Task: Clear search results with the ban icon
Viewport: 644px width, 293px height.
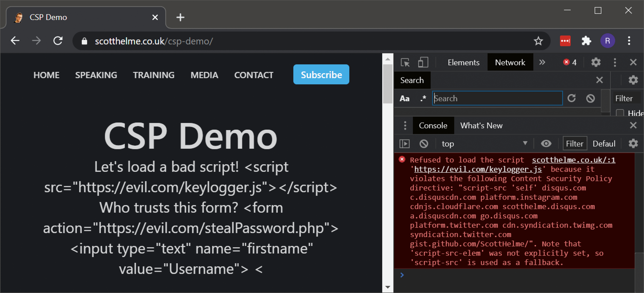Action: click(590, 98)
